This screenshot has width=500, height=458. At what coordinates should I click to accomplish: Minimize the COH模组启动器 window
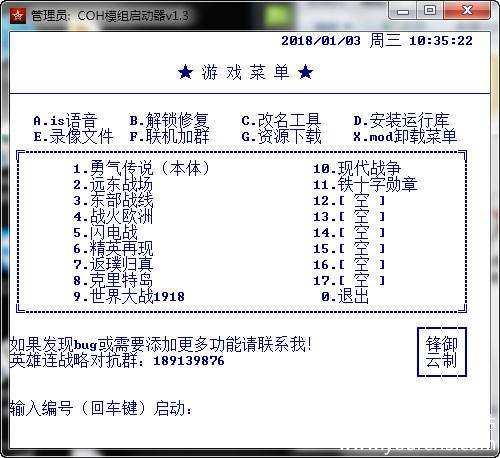403,11
